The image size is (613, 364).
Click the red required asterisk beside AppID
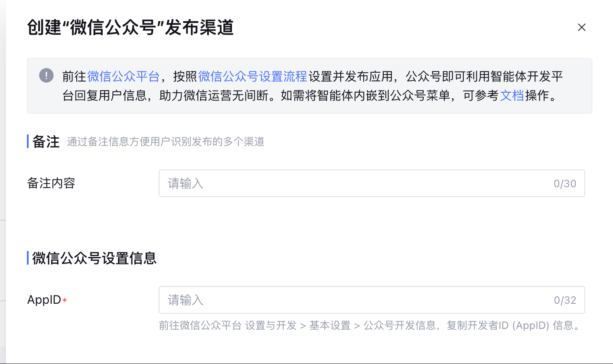[65, 300]
